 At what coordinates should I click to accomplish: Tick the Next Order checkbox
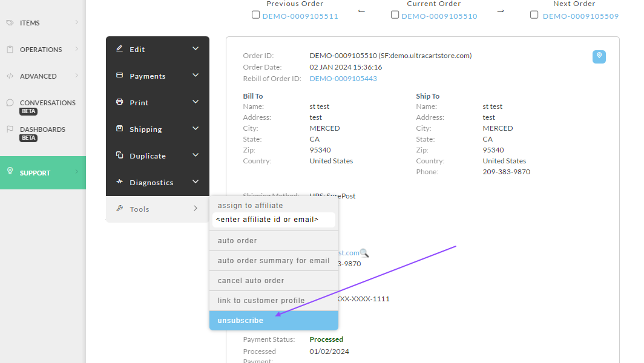point(534,15)
